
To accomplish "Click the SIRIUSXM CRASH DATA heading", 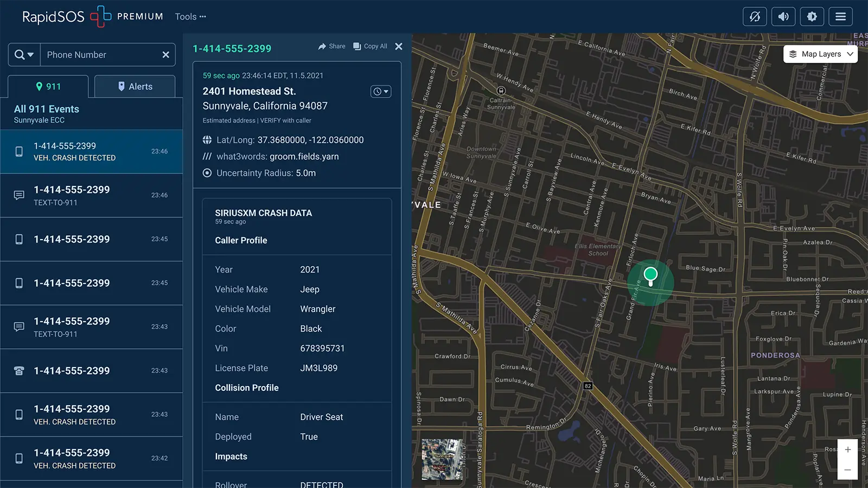I will [x=263, y=213].
